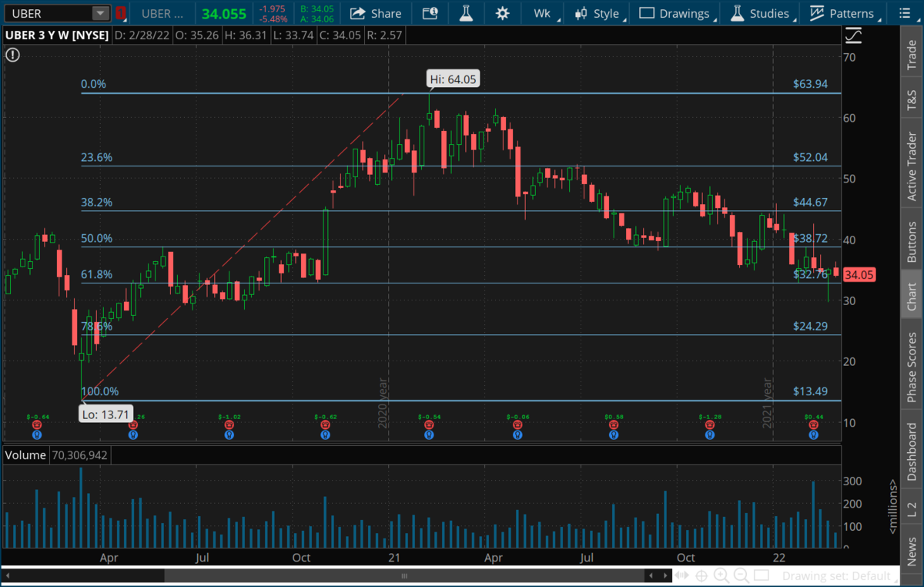
Task: Open the Studies dropdown
Action: (761, 13)
